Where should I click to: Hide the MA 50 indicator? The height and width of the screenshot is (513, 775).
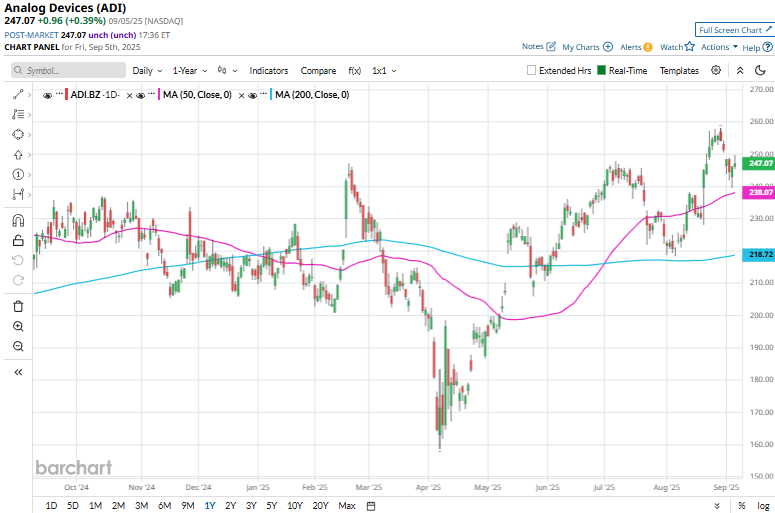pyautogui.click(x=140, y=95)
